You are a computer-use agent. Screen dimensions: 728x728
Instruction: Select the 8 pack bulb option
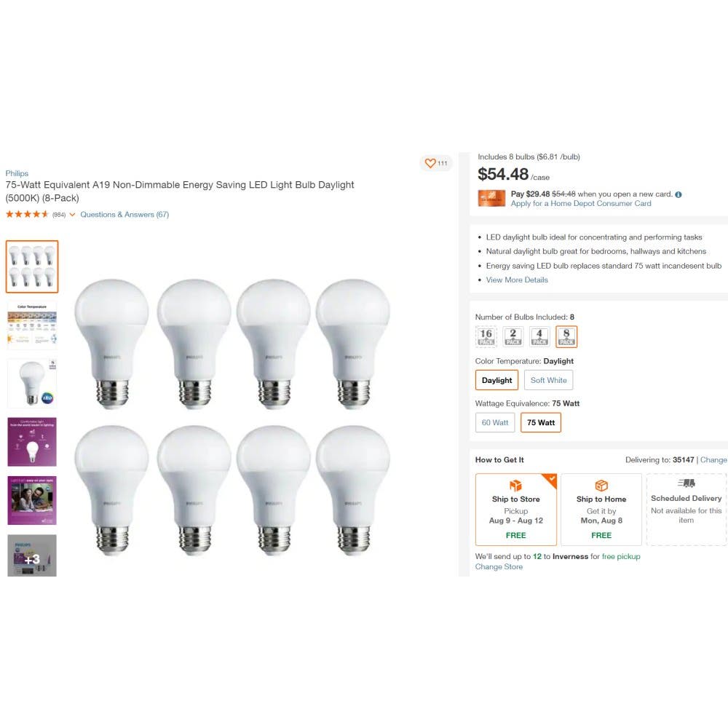(x=566, y=336)
